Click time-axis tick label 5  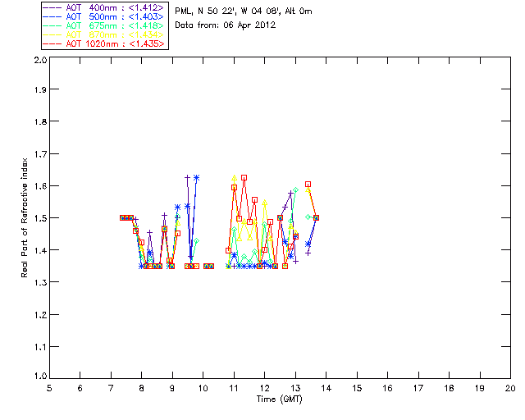click(49, 388)
